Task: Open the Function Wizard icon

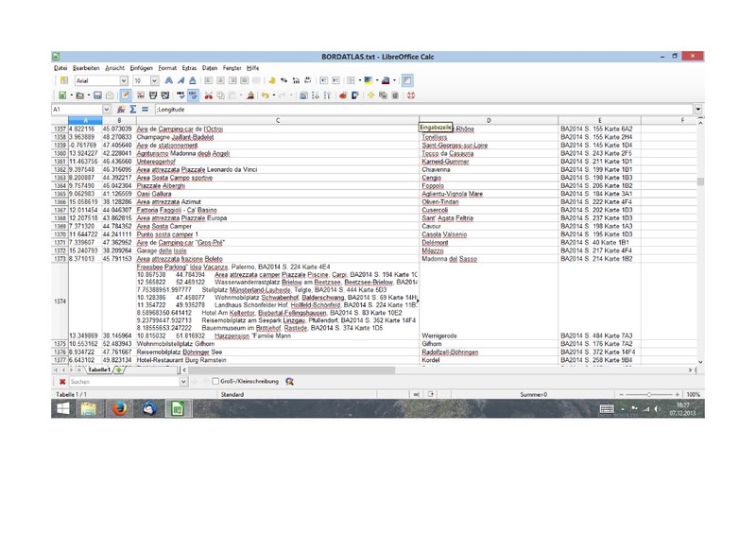Action: pos(120,110)
